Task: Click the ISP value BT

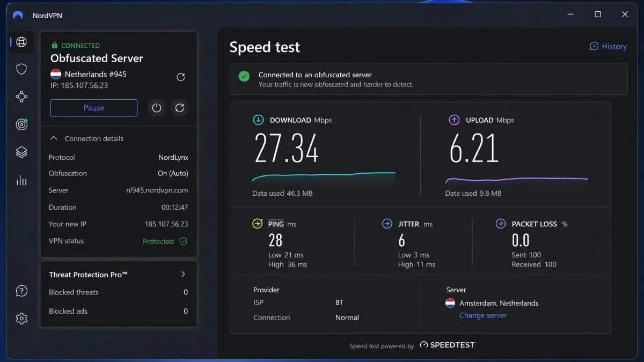Action: point(339,302)
